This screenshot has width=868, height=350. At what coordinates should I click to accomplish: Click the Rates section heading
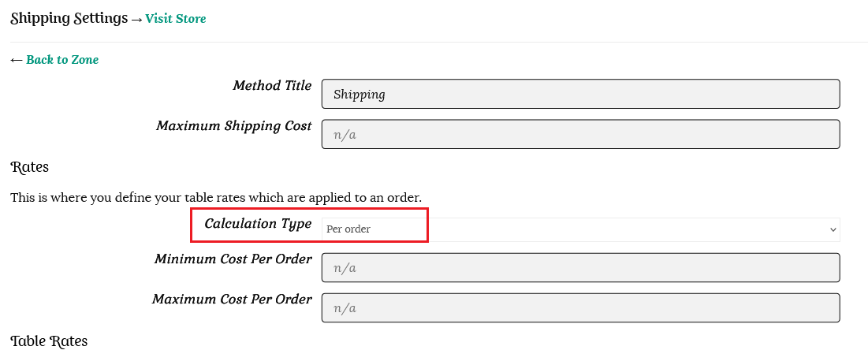click(x=30, y=167)
